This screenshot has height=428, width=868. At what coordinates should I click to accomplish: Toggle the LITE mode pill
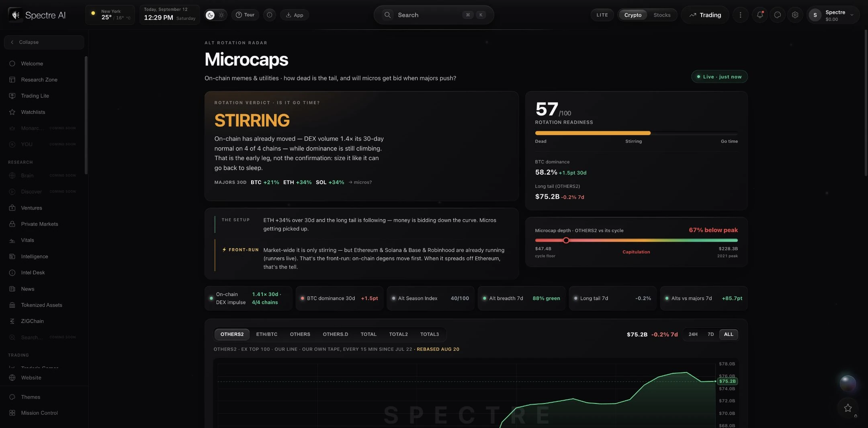(x=602, y=15)
